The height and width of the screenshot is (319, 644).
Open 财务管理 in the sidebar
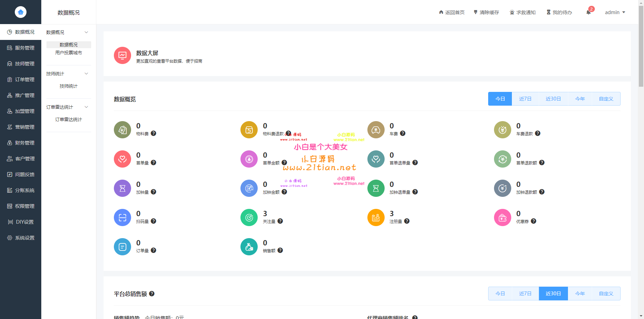(21, 143)
